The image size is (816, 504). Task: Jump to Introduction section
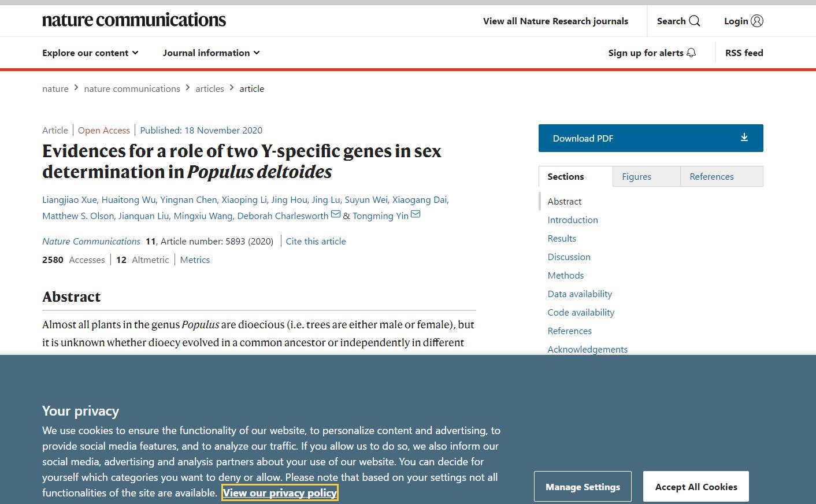(573, 220)
